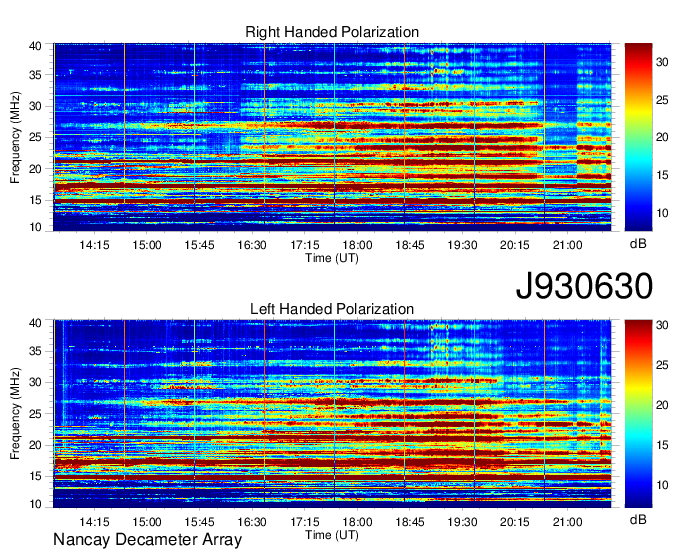Click the dB unit label of Left Handed colorbar
The image size is (680, 552).
click(638, 519)
